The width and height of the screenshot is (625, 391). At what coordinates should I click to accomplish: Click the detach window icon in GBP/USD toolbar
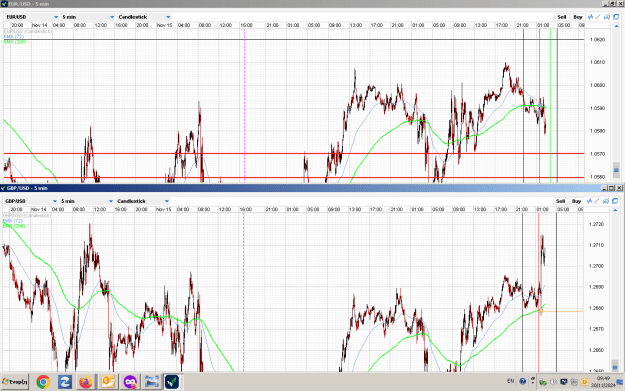(615, 201)
